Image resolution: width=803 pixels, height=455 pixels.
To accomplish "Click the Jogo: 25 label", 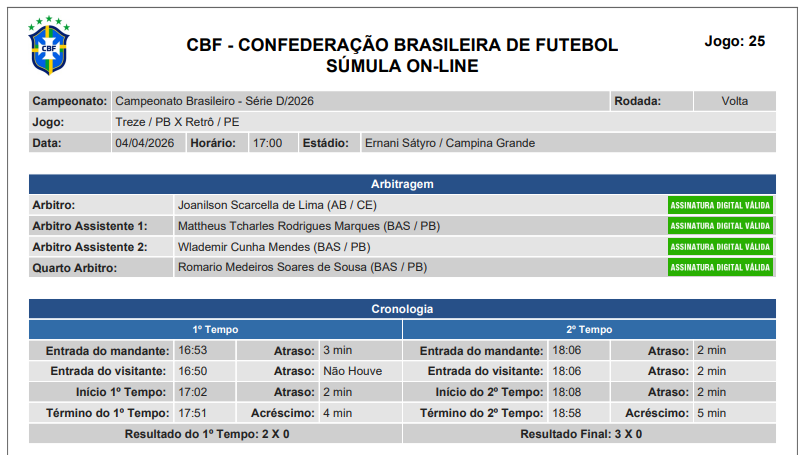I will 735,41.
